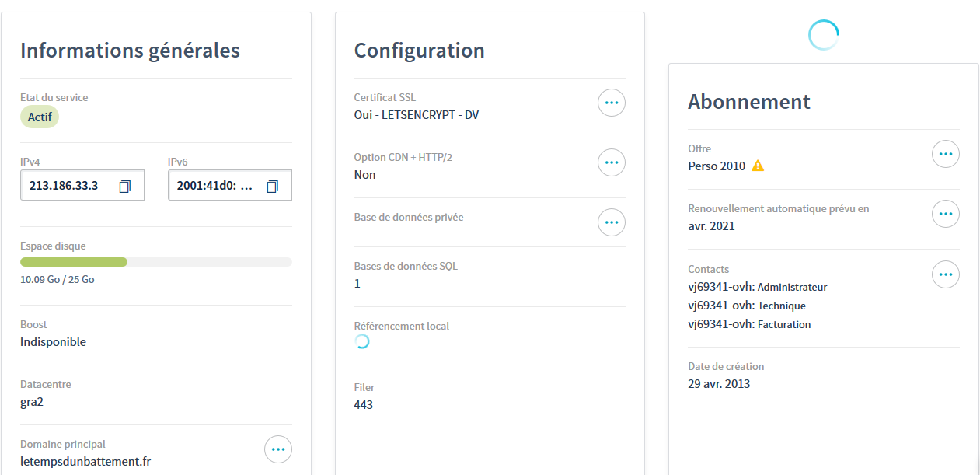980x475 pixels.
Task: Open the Base de données privée actions menu
Action: pyautogui.click(x=612, y=222)
